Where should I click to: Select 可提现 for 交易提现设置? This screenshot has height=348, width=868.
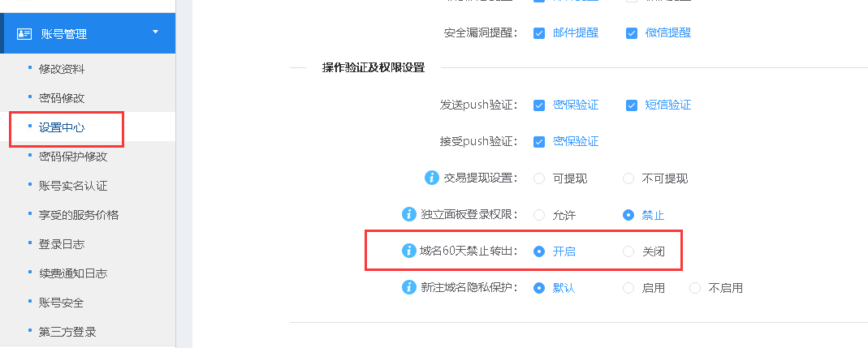pos(539,178)
